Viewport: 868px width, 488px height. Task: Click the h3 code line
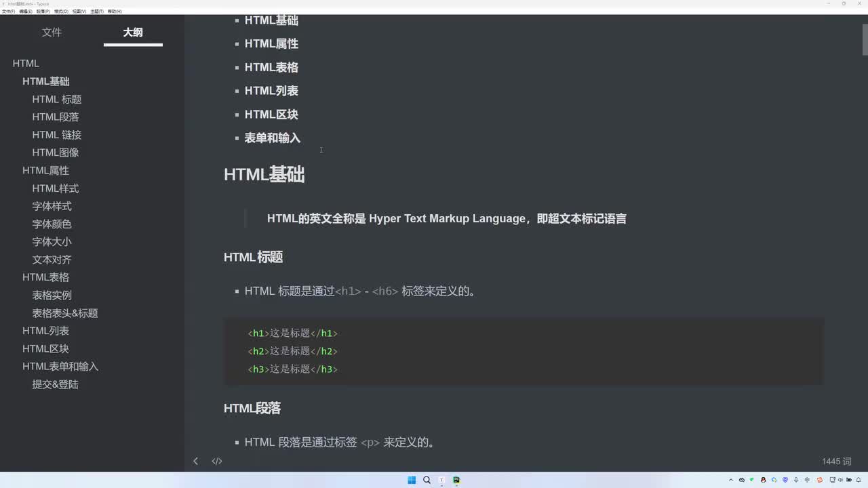pyautogui.click(x=292, y=369)
